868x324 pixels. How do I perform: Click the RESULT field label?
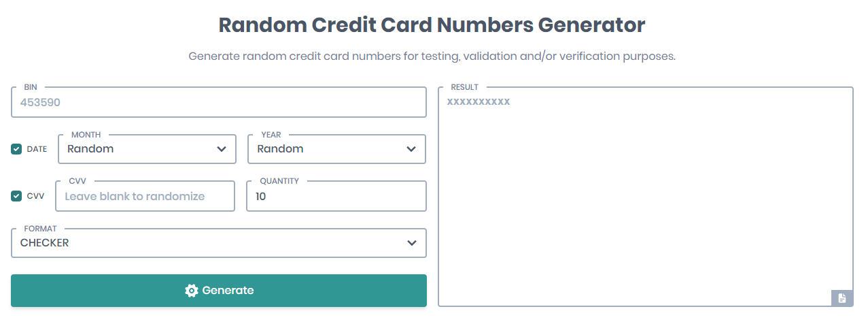(x=464, y=87)
